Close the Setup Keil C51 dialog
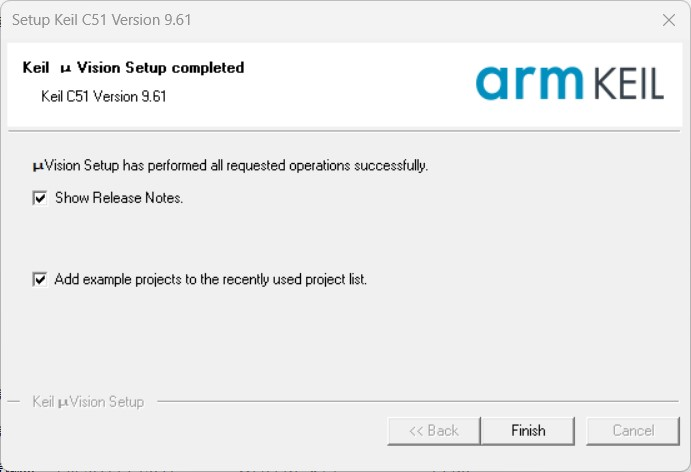 tap(668, 19)
